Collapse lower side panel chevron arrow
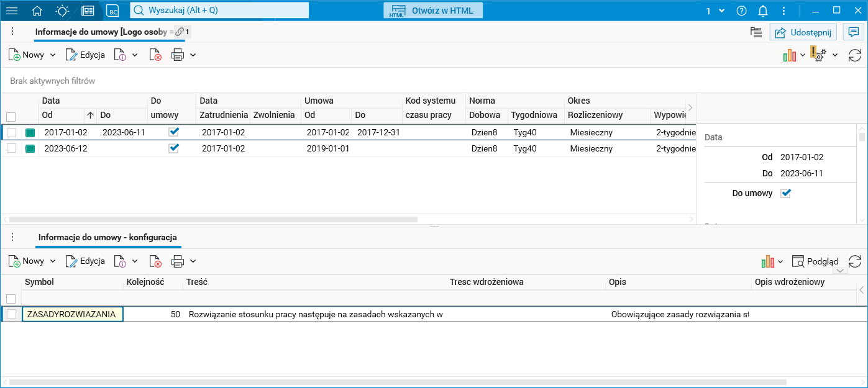 click(x=861, y=290)
